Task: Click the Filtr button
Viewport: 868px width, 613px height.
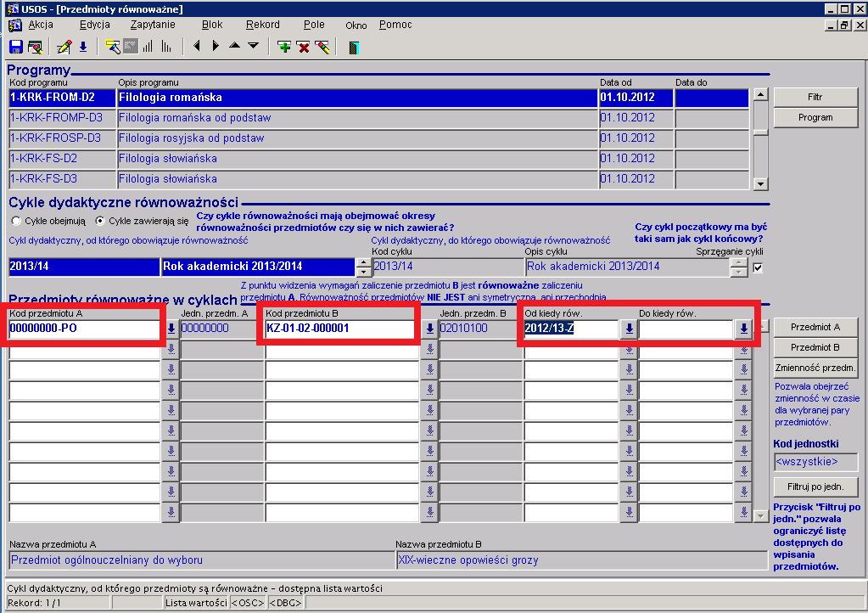Action: [815, 97]
